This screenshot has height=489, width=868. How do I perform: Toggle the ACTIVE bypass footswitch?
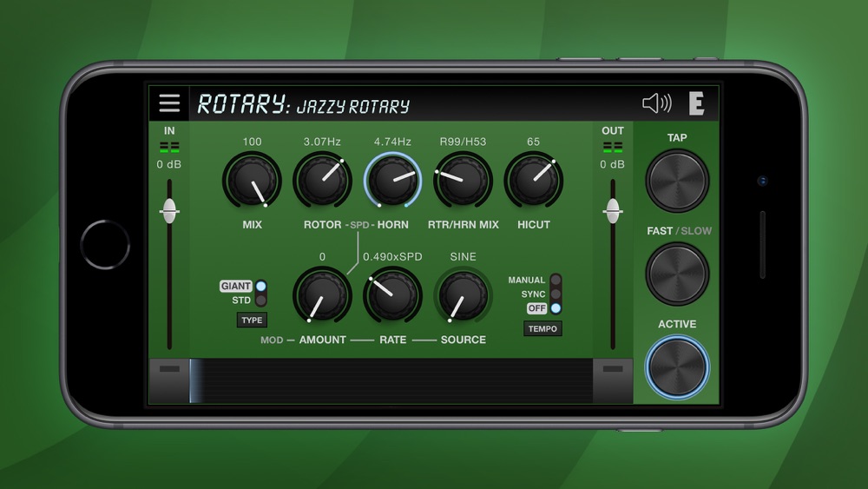pos(676,367)
